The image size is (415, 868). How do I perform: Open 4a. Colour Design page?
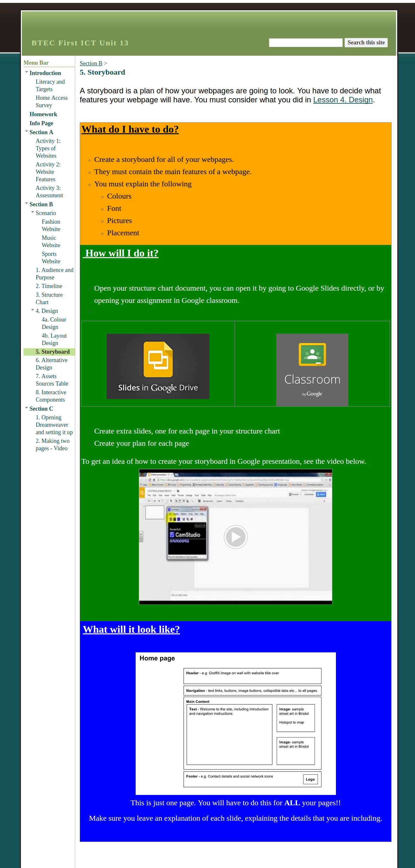54,323
